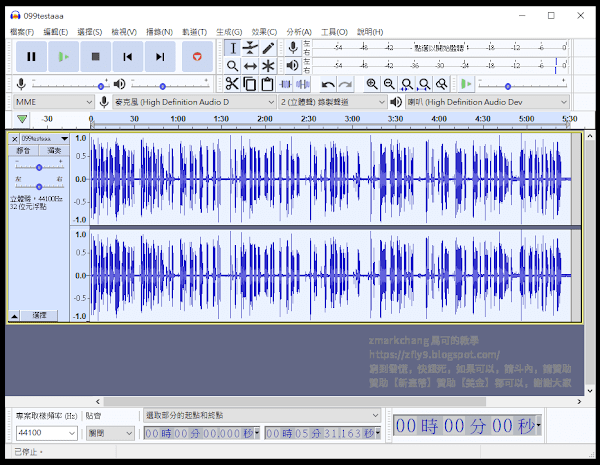Click the playback meter speaker icon
Viewport: 600px width, 465px height.
click(x=293, y=65)
